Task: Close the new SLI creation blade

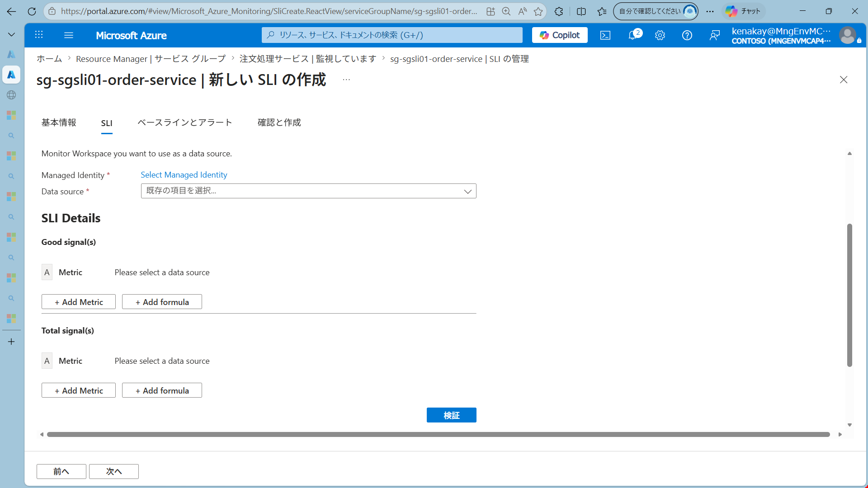Action: click(x=844, y=80)
